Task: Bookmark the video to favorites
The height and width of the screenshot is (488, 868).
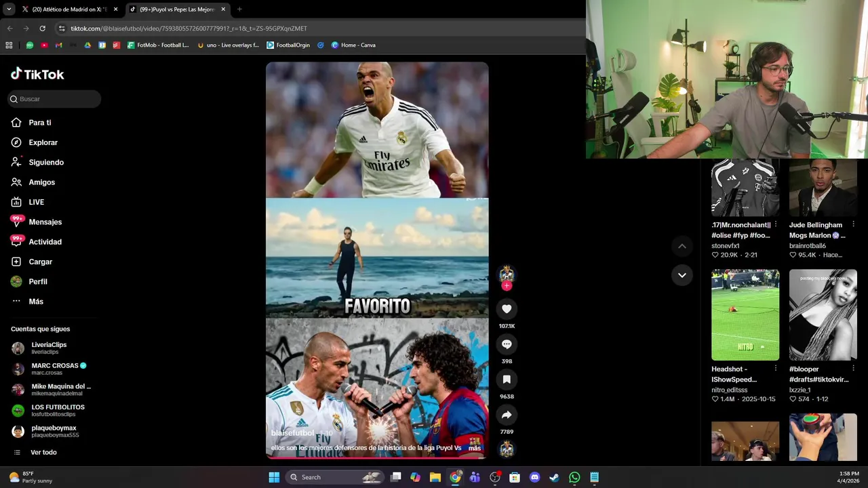Action: [x=507, y=380]
